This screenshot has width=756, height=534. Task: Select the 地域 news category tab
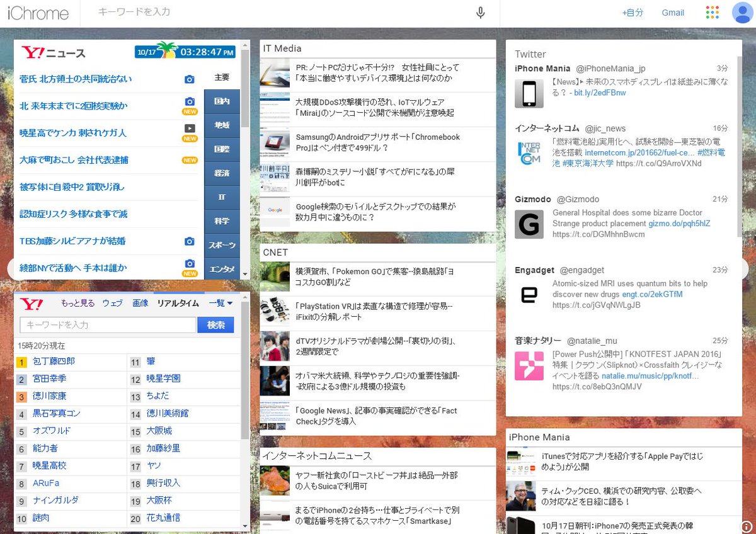point(222,125)
